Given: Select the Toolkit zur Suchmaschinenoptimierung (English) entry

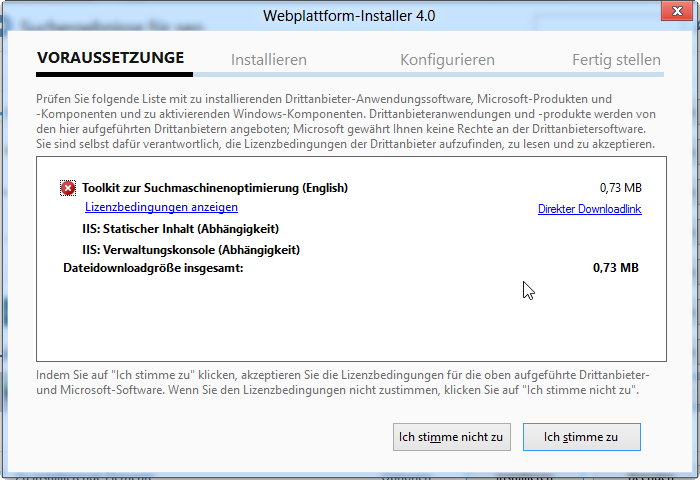Looking at the screenshot, I should 215,188.
